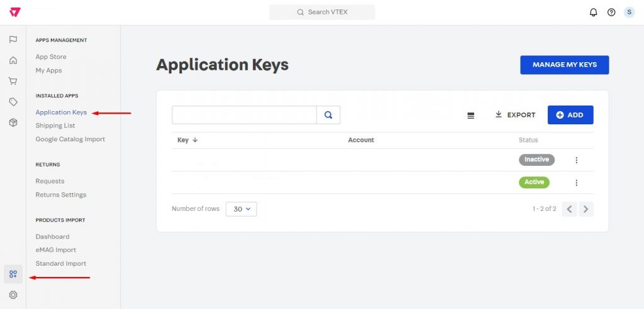Open eMAG Import menu item
Viewport: 644px width, 309px height.
point(56,249)
